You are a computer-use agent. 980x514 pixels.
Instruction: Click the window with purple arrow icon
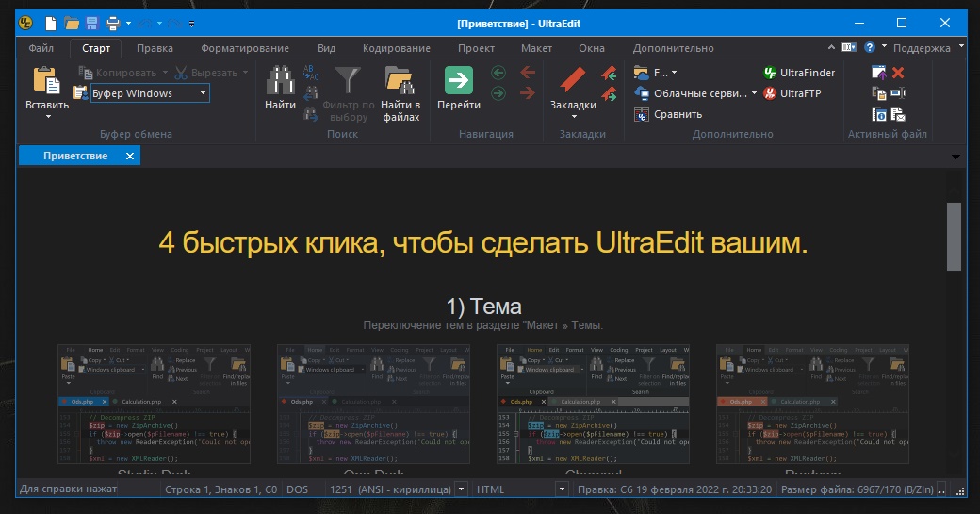(879, 73)
